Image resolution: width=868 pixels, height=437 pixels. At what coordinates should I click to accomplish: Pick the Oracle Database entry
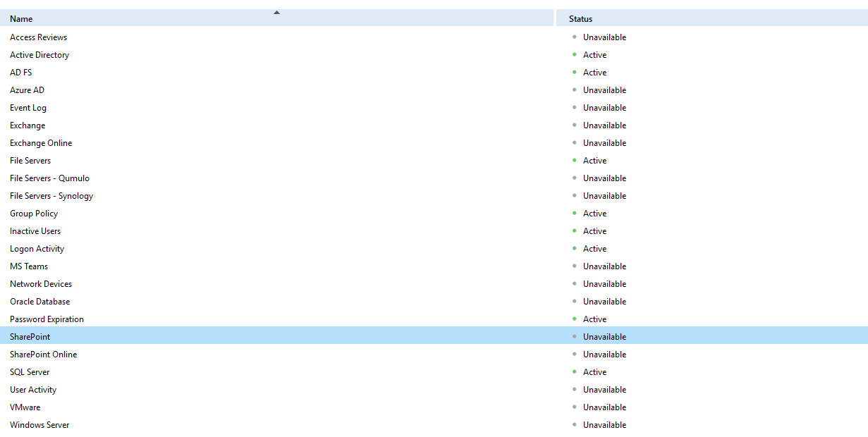(x=39, y=302)
